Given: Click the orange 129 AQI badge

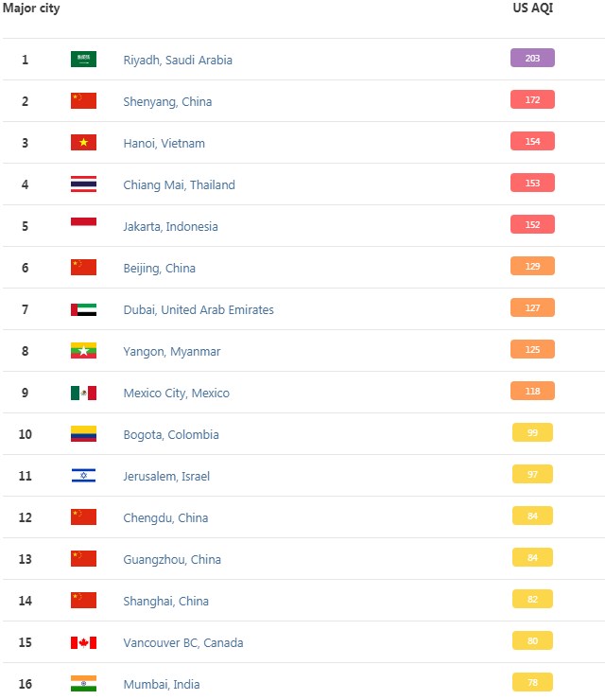Looking at the screenshot, I should (x=532, y=266).
